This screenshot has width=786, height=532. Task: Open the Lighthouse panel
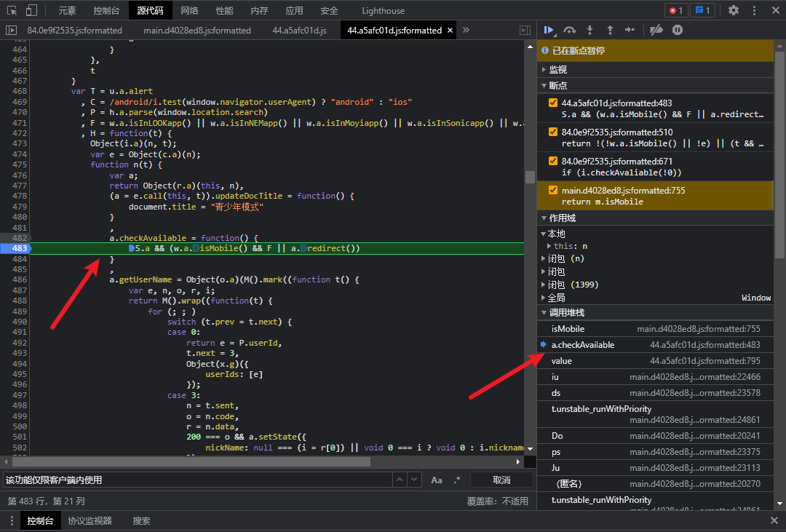(383, 10)
